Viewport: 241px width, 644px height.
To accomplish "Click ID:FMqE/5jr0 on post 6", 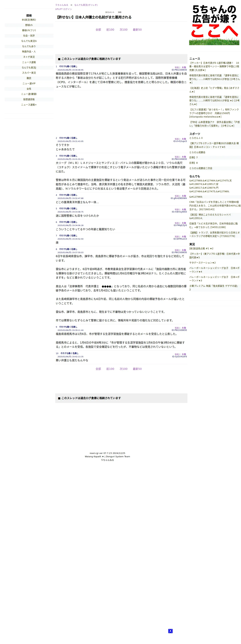I will point(180,225).
